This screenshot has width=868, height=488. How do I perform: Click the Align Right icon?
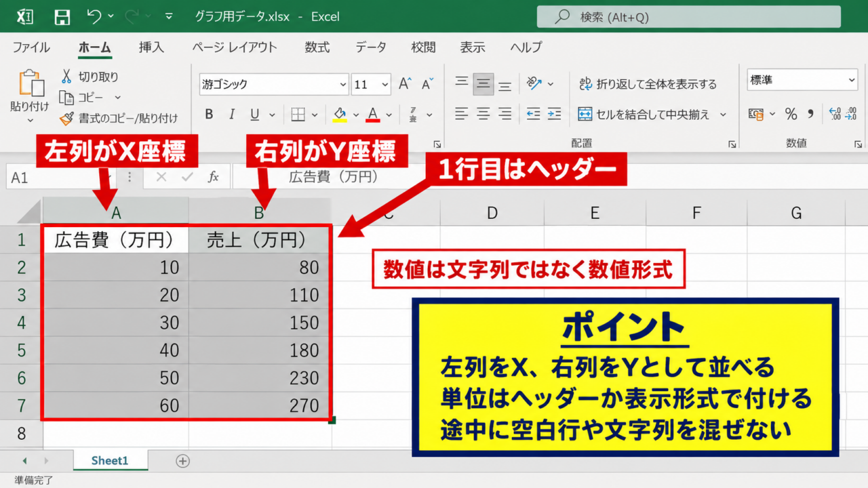(x=505, y=114)
